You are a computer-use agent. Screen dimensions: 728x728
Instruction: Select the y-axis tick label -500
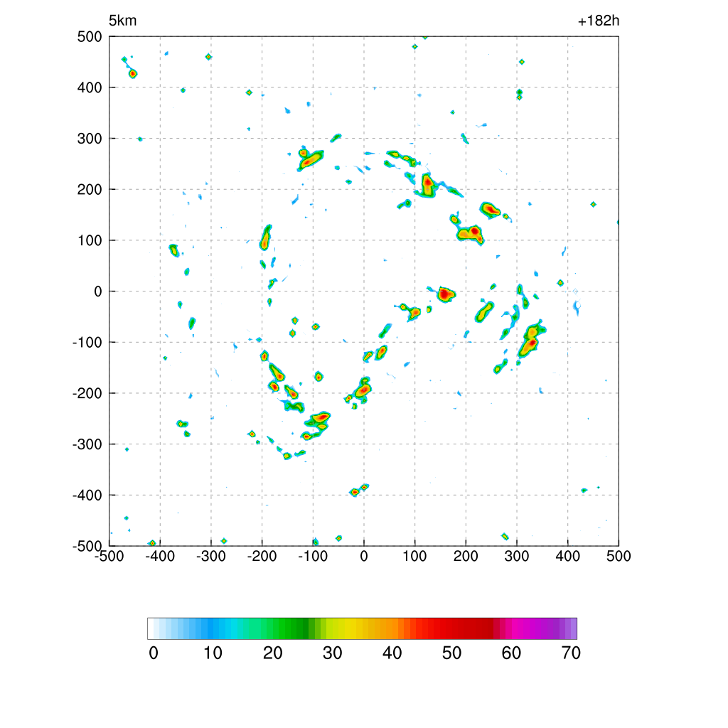coord(87,546)
